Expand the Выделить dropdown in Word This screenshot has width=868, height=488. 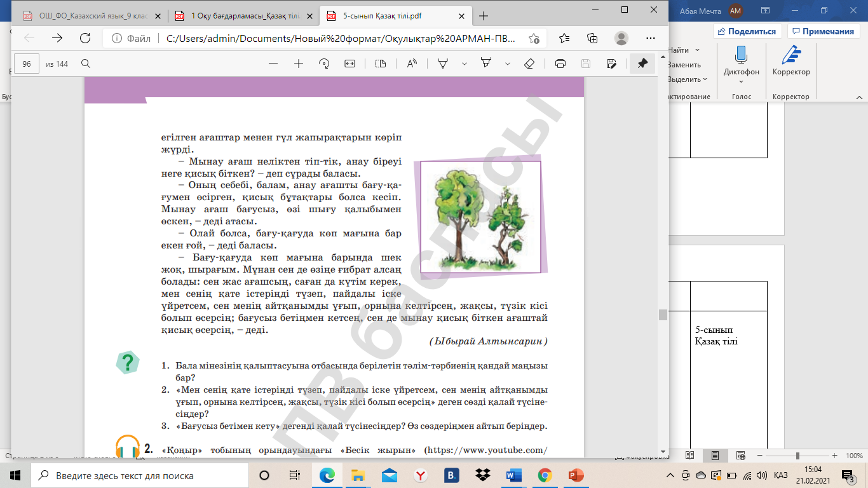pos(705,79)
